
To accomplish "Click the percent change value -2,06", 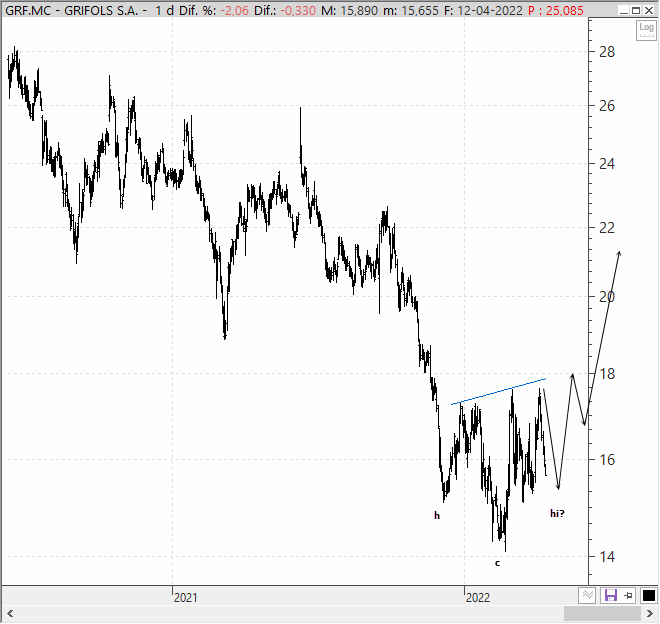I will [x=234, y=11].
